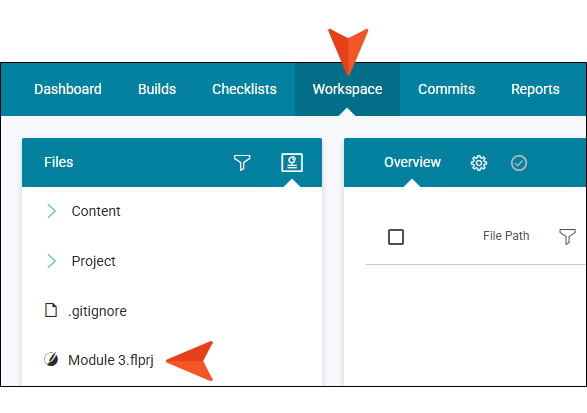
Task: Expand the Project folder chevron
Action: 51,261
